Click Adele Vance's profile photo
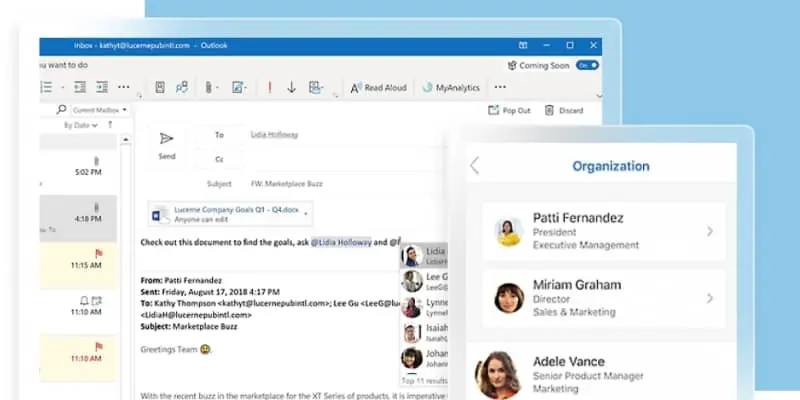This screenshot has height=400, width=800. click(497, 374)
